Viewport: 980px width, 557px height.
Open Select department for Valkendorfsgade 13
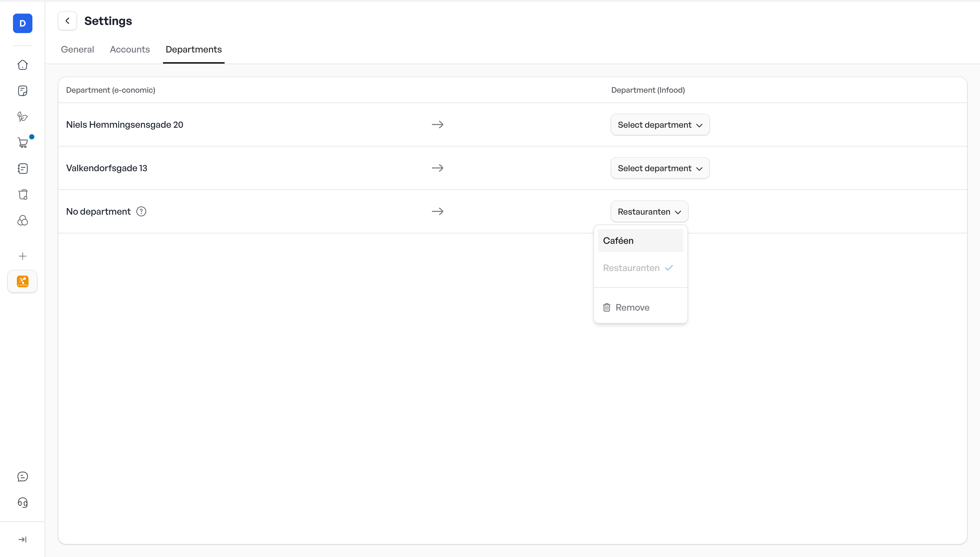[x=659, y=168]
